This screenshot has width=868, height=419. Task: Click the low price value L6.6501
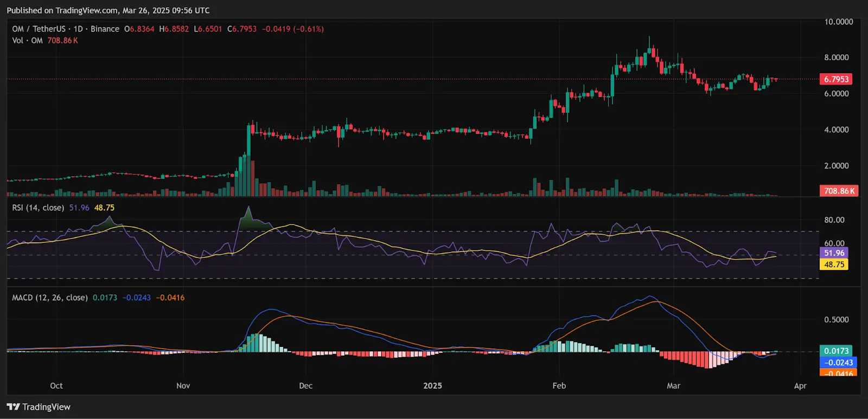click(208, 29)
